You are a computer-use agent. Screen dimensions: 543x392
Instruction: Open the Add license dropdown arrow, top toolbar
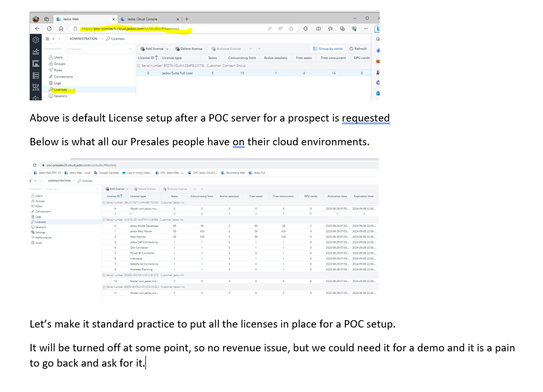tap(168, 49)
